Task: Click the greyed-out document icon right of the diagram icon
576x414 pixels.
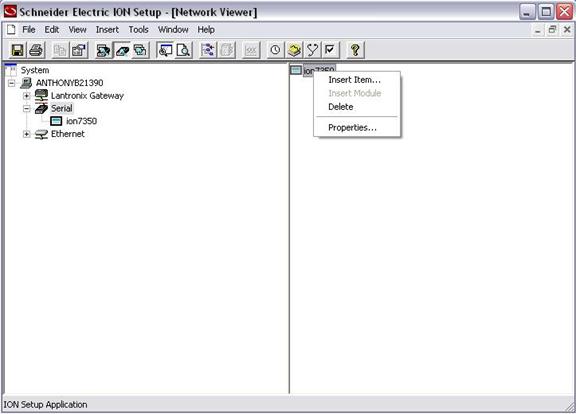Action: tap(227, 50)
